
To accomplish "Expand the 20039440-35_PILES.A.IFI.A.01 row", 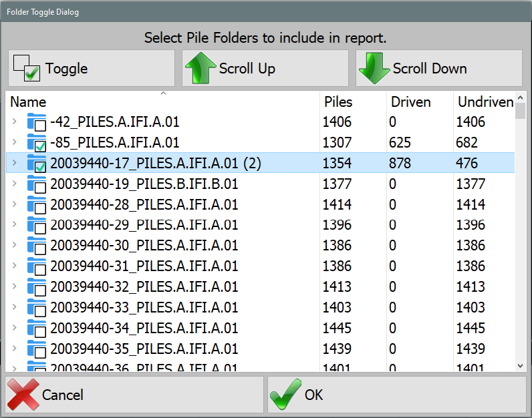I will [x=14, y=348].
